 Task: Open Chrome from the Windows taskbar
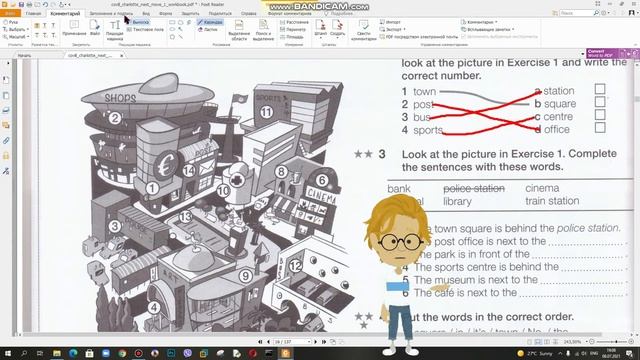click(x=122, y=353)
